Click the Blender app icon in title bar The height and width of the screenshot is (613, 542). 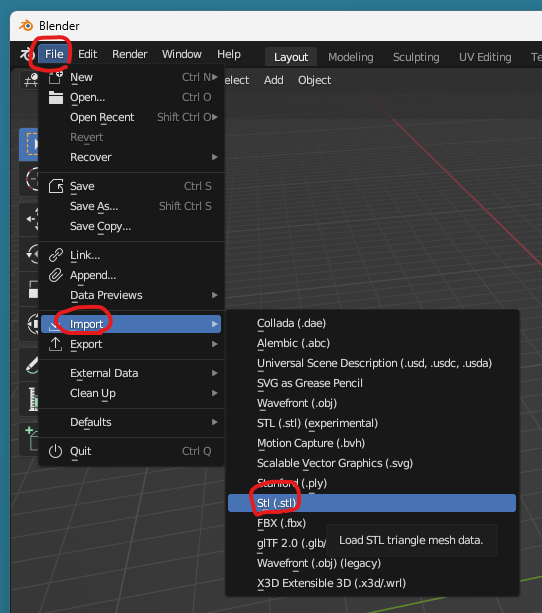click(x=26, y=26)
